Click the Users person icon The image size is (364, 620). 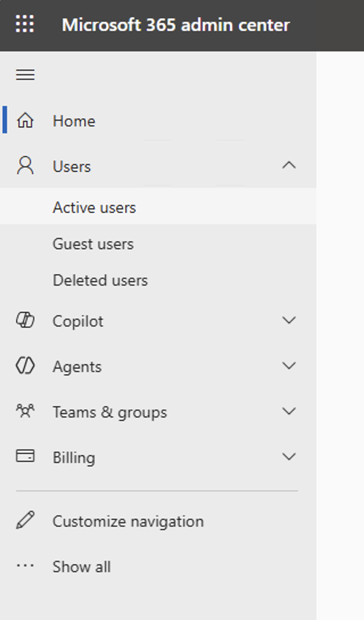(25, 166)
